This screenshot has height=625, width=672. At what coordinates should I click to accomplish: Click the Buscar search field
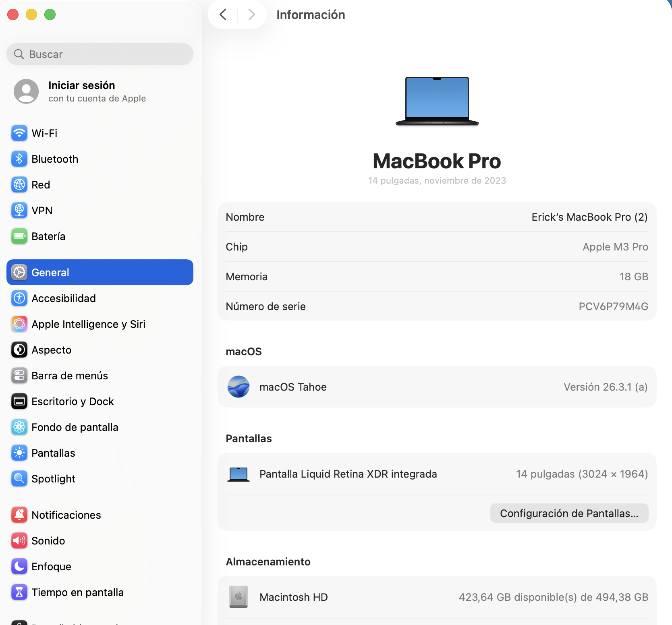pos(100,54)
